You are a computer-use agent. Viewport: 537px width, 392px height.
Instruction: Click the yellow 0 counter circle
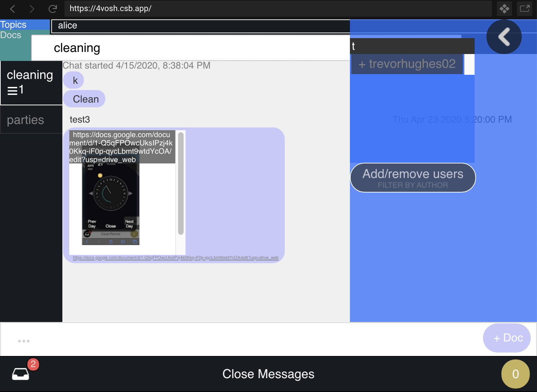515,374
